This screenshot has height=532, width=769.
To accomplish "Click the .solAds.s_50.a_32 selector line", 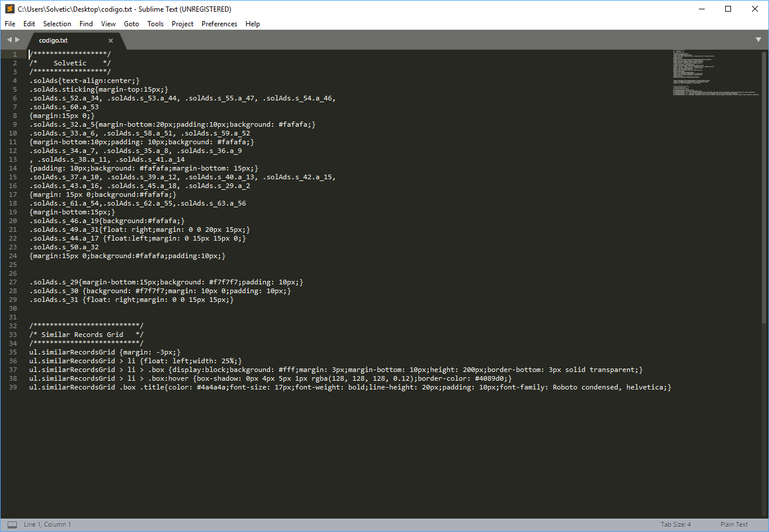I will tap(64, 247).
